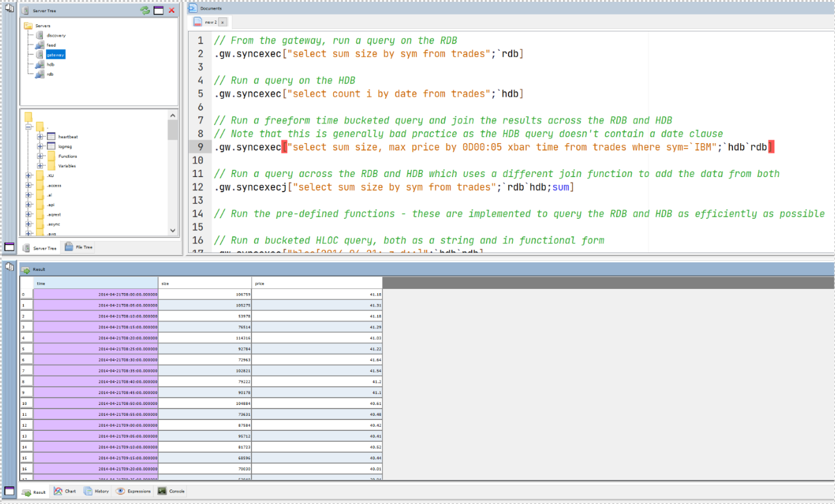Click time cell 2014-04-21T08:50:00.000000

coord(96,403)
